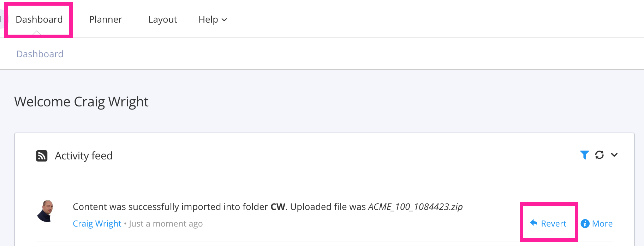Click the Activity feed title text

83,156
